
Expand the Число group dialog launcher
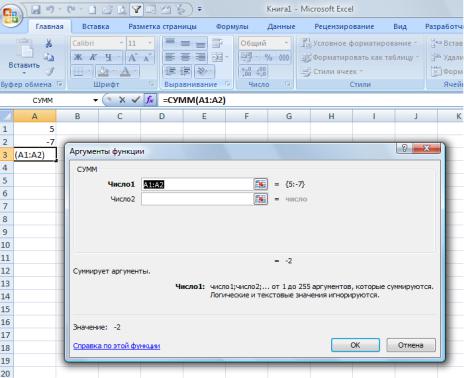coord(287,84)
